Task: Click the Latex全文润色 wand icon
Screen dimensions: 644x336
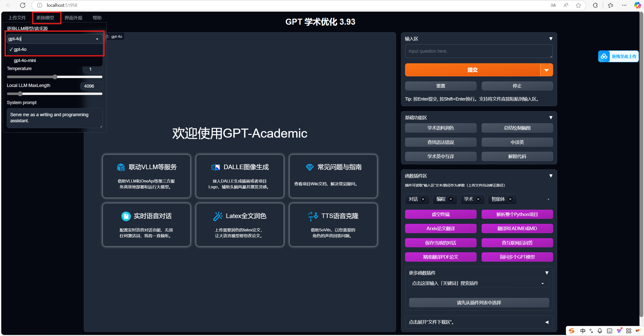Action: pos(218,216)
